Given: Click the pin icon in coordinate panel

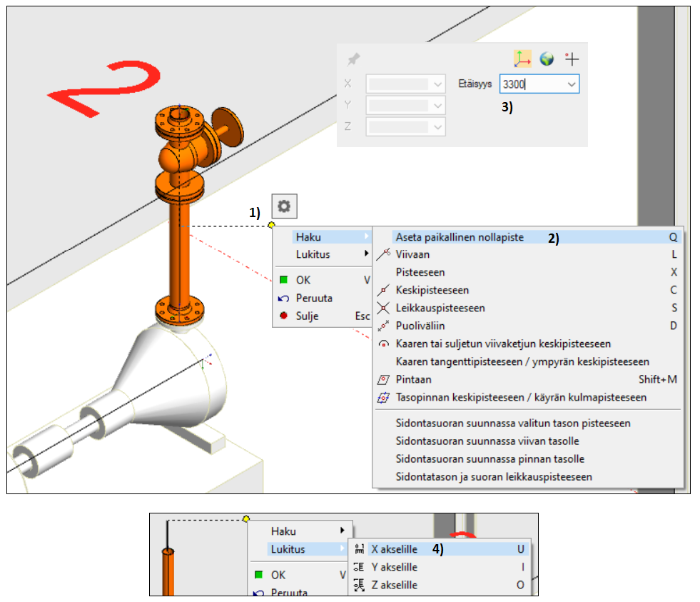Looking at the screenshot, I should (x=354, y=59).
